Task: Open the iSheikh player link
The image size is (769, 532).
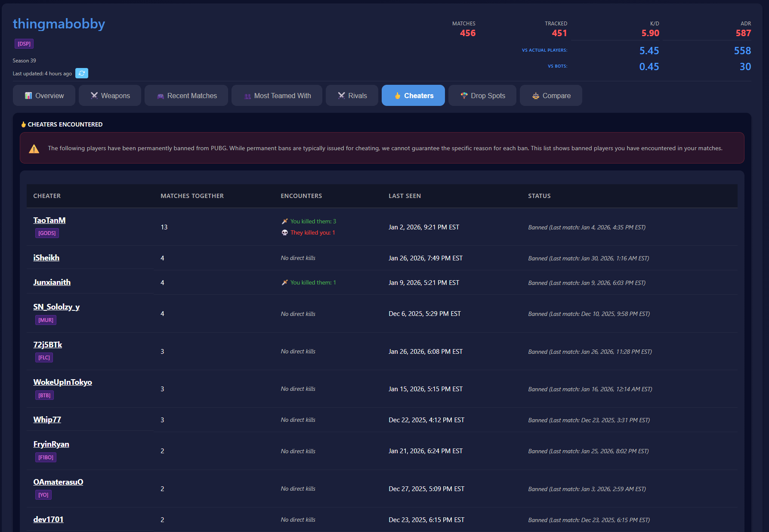Action: click(x=46, y=258)
